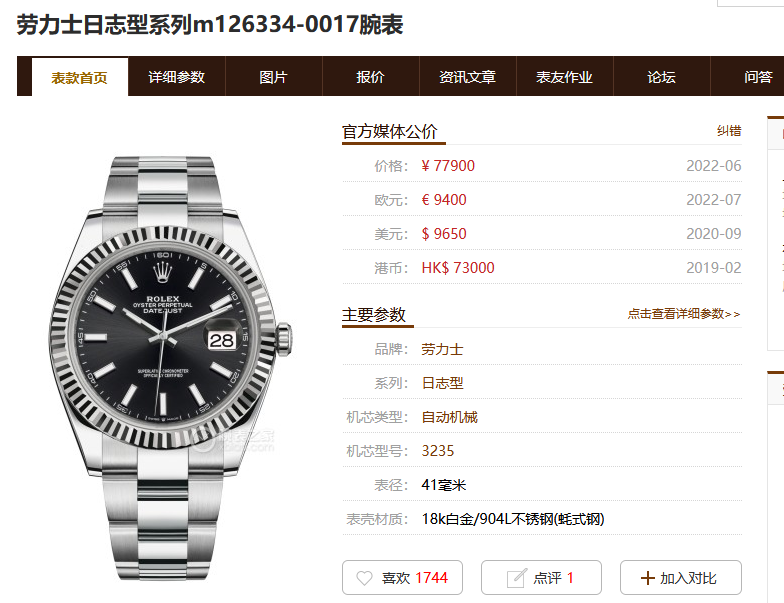Image resolution: width=784 pixels, height=603 pixels.
Task: Click the 纠错 link
Action: (x=729, y=131)
